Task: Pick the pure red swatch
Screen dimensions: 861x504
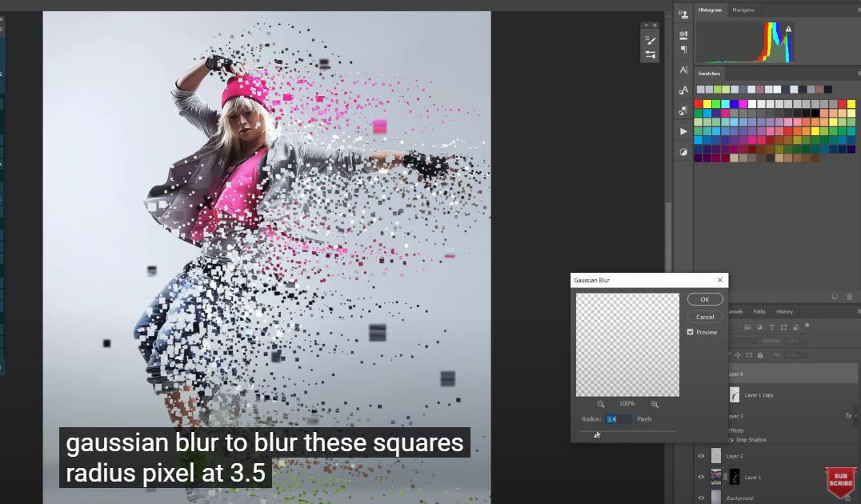Action: click(699, 104)
